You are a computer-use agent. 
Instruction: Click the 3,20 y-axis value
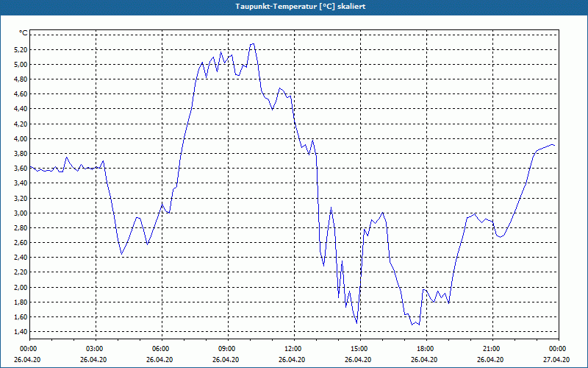(21, 198)
